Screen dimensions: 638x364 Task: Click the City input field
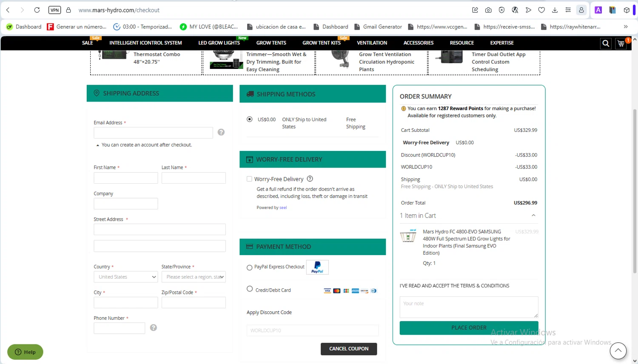pos(126,303)
